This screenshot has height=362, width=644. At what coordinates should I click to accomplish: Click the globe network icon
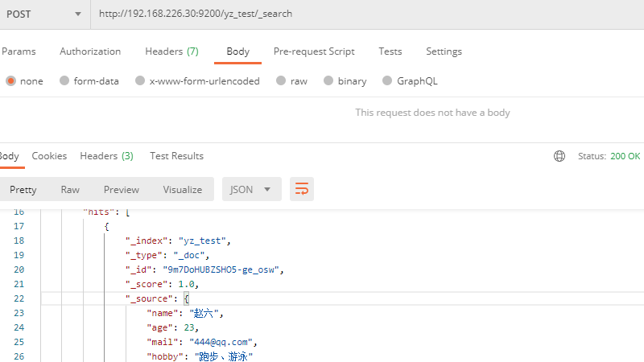(559, 156)
